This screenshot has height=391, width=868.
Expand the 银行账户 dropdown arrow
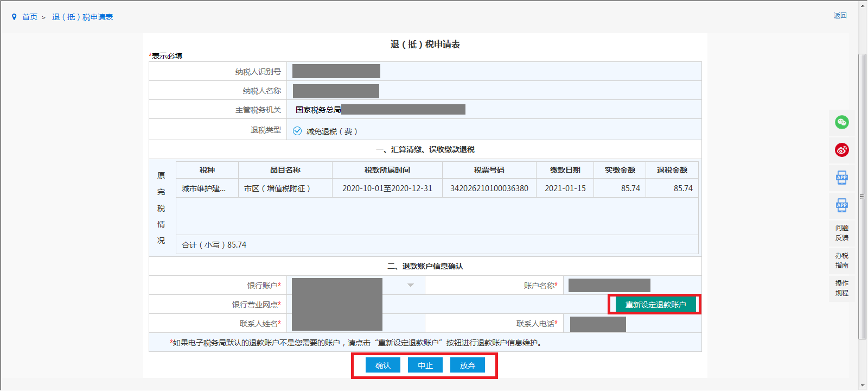[411, 285]
